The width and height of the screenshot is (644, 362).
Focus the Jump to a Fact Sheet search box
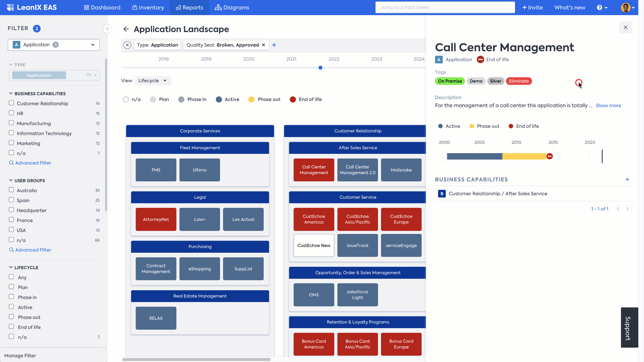pos(445,7)
